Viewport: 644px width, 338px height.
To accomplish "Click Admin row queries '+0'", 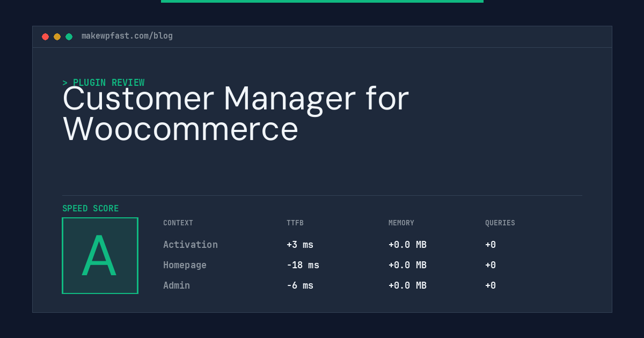I will (x=491, y=285).
